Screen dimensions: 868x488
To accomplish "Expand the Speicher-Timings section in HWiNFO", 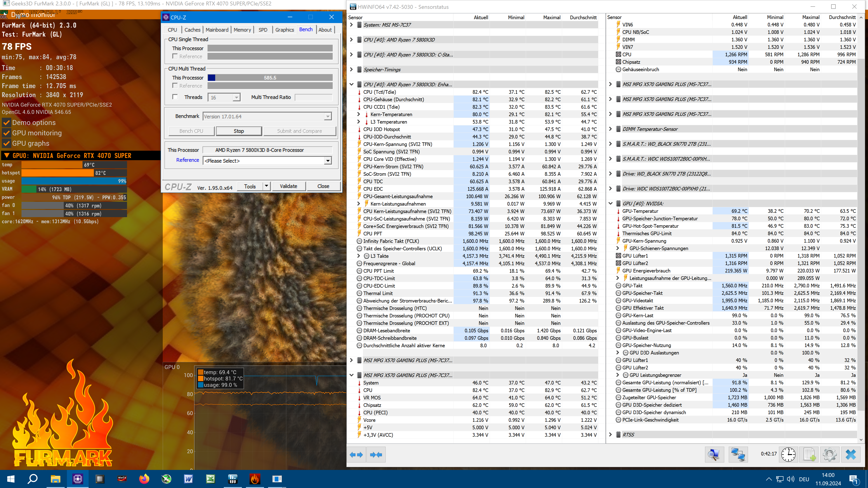I will [351, 70].
